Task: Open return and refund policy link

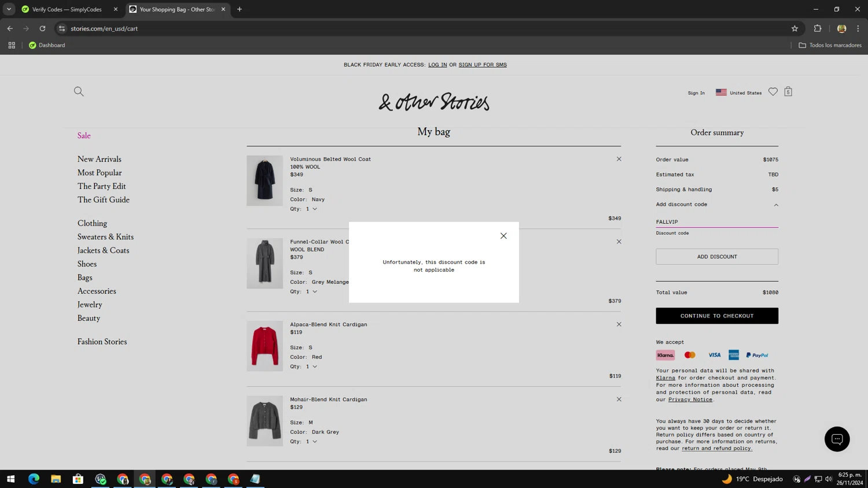Action: pyautogui.click(x=717, y=448)
